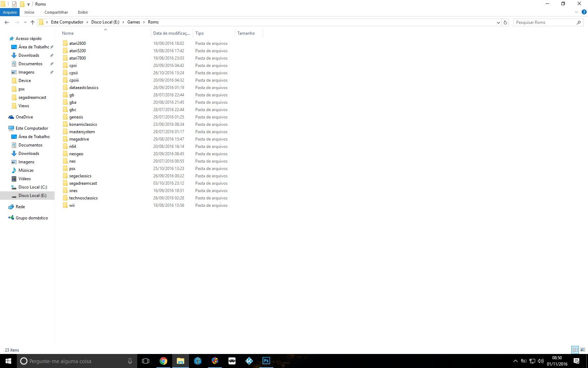Click the Back navigation arrow
The height and width of the screenshot is (368, 588).
click(7, 22)
